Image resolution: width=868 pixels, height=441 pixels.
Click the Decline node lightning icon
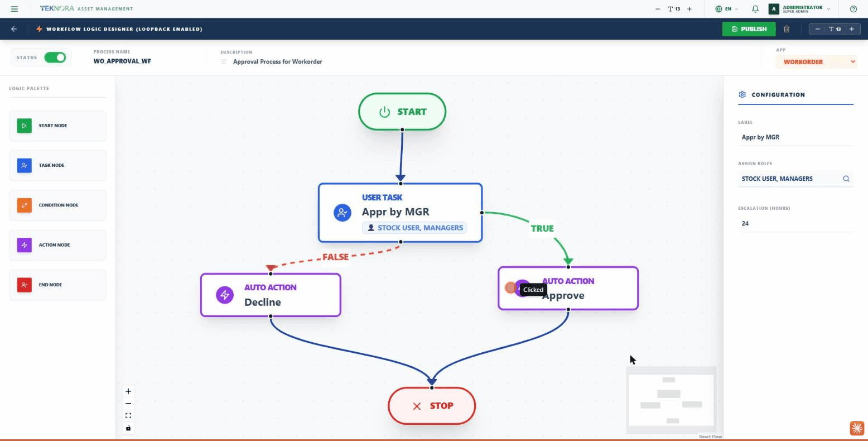[225, 295]
